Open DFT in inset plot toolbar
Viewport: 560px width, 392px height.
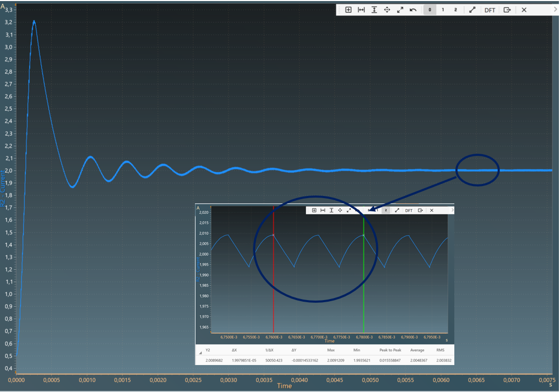409,210
